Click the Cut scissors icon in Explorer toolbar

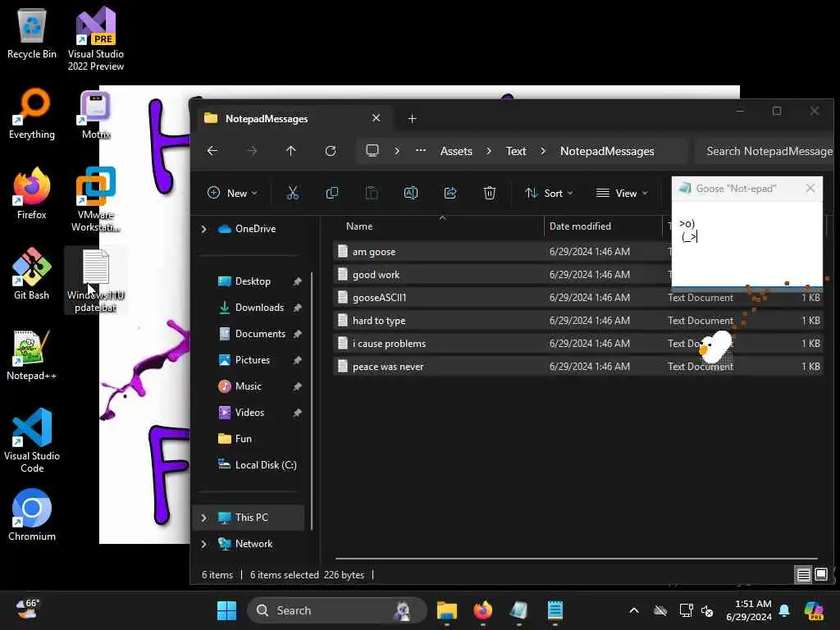[293, 193]
